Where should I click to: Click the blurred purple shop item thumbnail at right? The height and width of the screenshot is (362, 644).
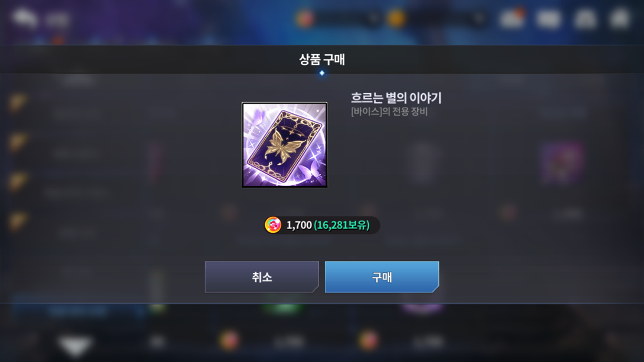click(562, 163)
